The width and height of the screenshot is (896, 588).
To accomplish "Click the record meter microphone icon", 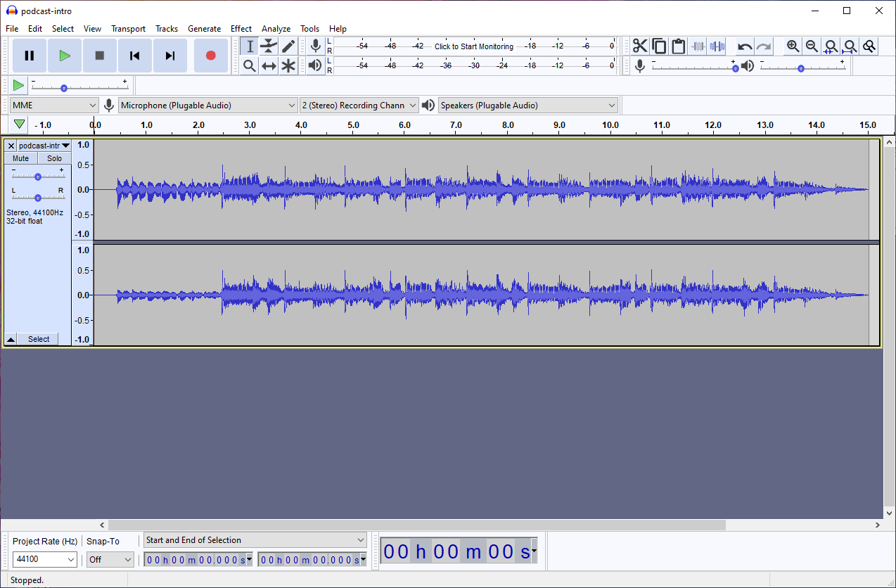I will click(x=316, y=46).
